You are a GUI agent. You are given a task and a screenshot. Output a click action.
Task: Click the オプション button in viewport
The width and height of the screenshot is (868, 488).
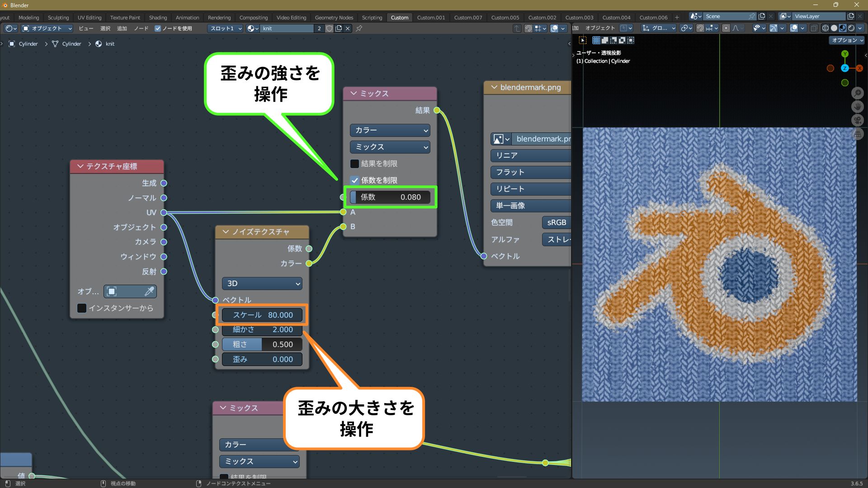pos(847,40)
